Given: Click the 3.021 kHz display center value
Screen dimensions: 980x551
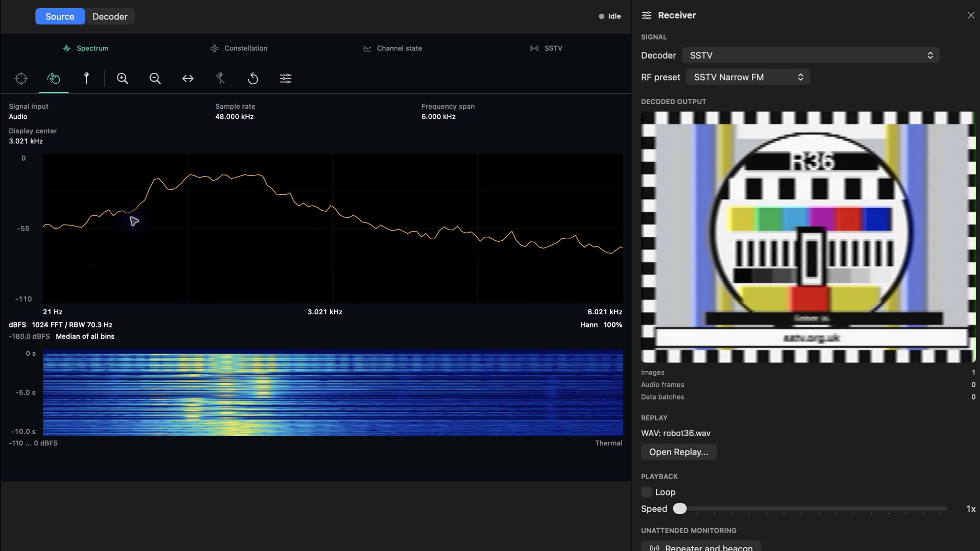Looking at the screenshot, I should coord(26,141).
